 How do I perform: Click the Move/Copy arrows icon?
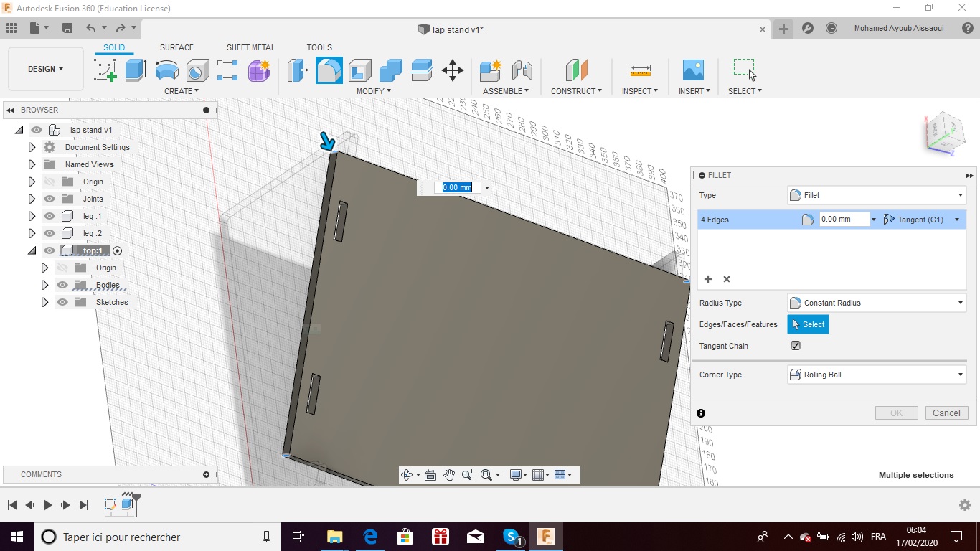(452, 70)
